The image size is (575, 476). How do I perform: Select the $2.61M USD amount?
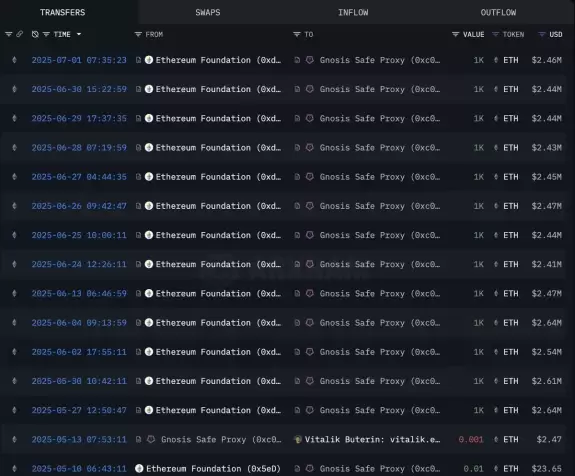pos(546,381)
